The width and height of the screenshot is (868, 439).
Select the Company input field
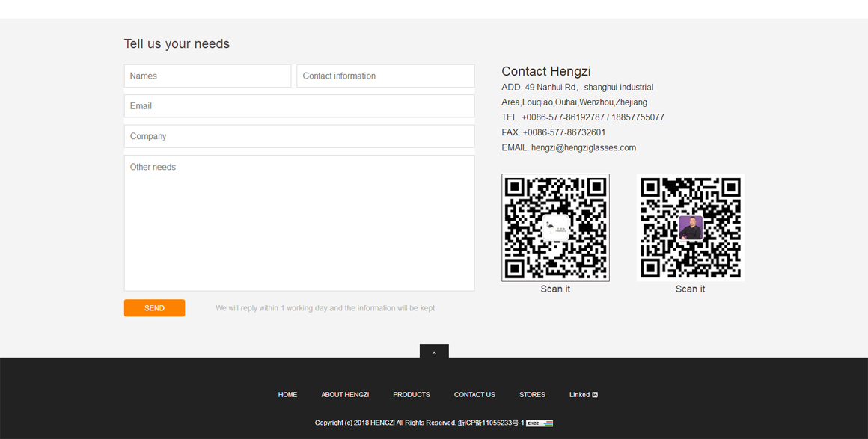tap(299, 136)
